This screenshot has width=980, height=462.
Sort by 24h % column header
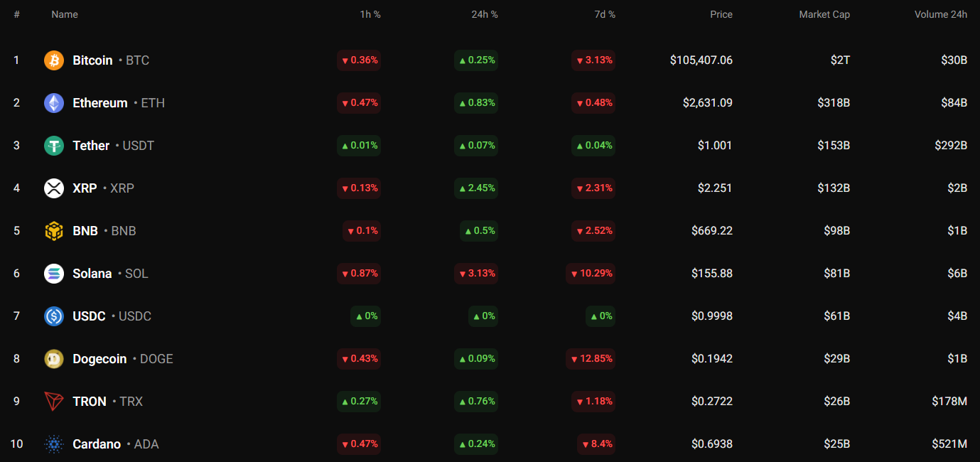click(484, 14)
